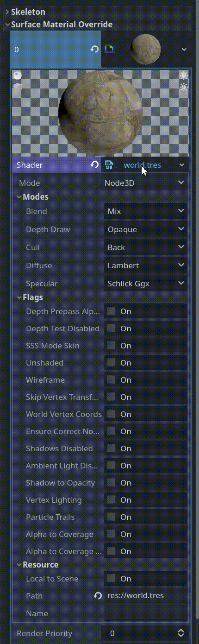
Task: Open world.tres shader resource
Action: pyautogui.click(x=142, y=165)
